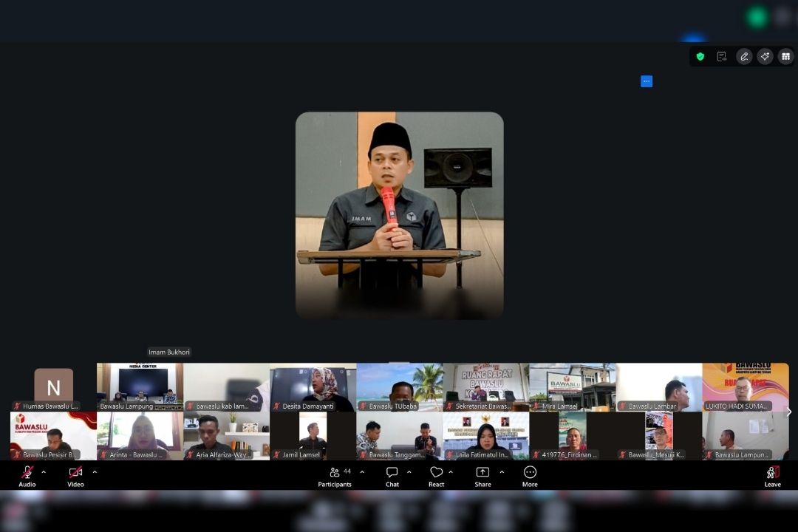Unmute the microphone via Audio
Viewport: 798px width, 532px height.
point(27,477)
